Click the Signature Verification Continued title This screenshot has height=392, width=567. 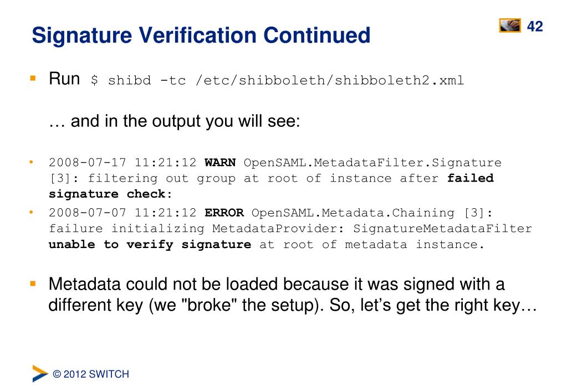201,35
